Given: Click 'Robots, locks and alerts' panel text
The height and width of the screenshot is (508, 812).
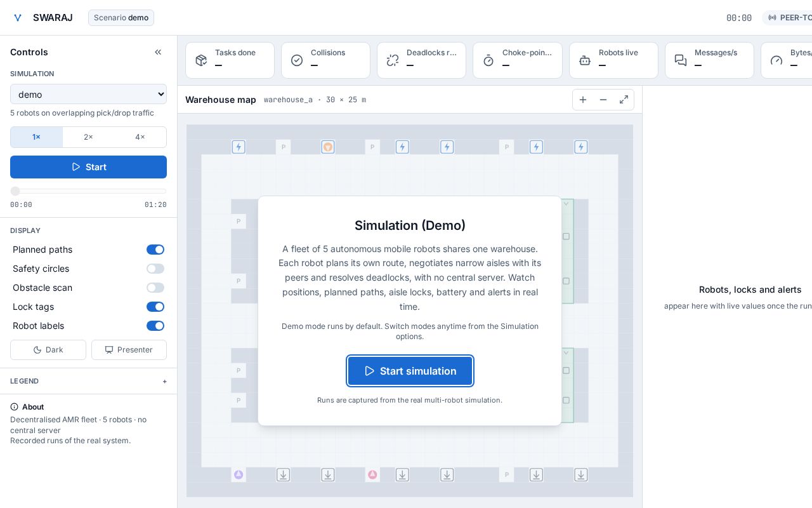Looking at the screenshot, I should (750, 290).
